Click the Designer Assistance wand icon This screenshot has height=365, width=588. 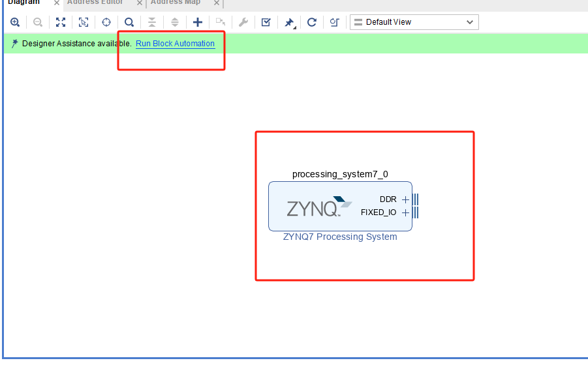click(14, 44)
